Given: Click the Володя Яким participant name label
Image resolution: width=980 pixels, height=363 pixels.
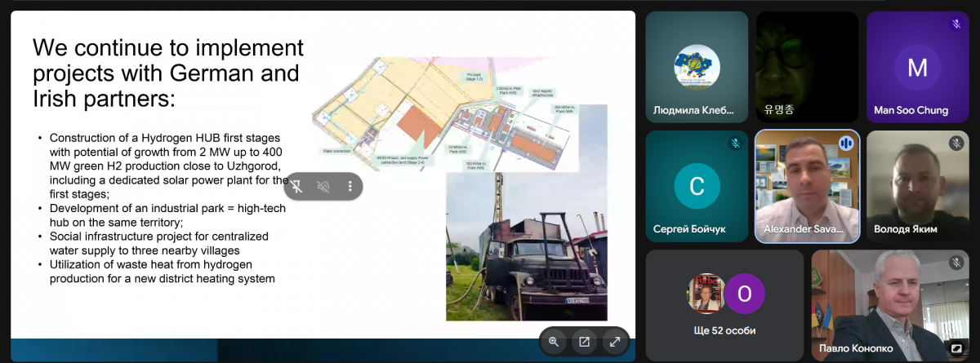Looking at the screenshot, I should tap(905, 229).
